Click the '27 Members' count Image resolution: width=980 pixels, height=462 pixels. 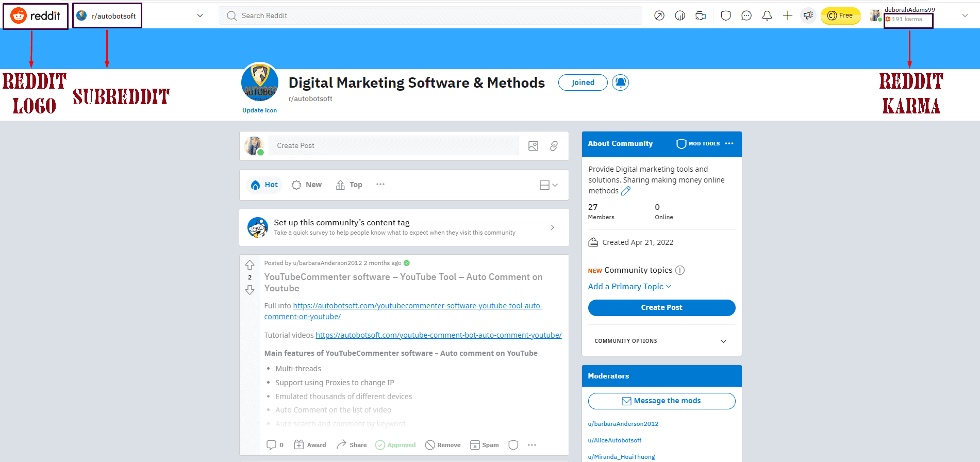(x=601, y=211)
